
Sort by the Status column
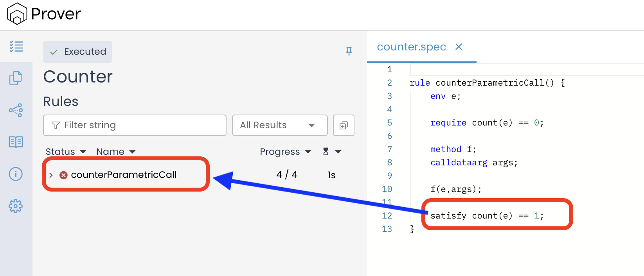[65, 152]
